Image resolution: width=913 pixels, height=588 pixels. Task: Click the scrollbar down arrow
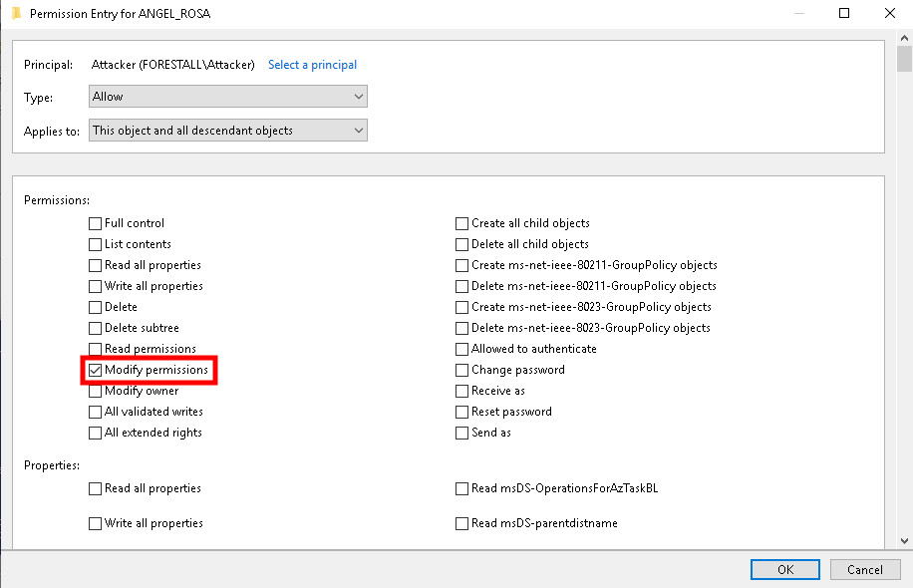coord(904,540)
